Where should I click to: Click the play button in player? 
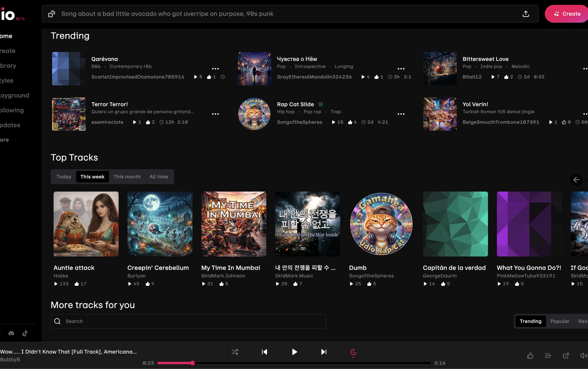click(x=294, y=352)
